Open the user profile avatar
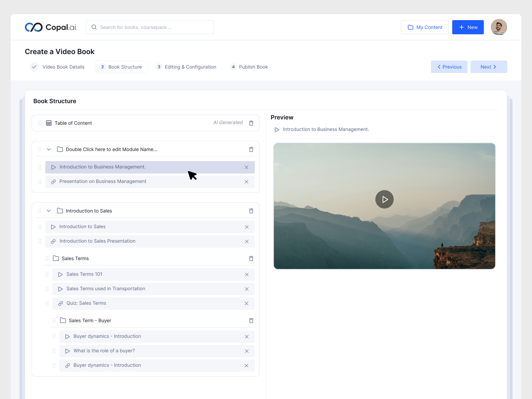Viewport: 532px width, 399px height. (499, 27)
